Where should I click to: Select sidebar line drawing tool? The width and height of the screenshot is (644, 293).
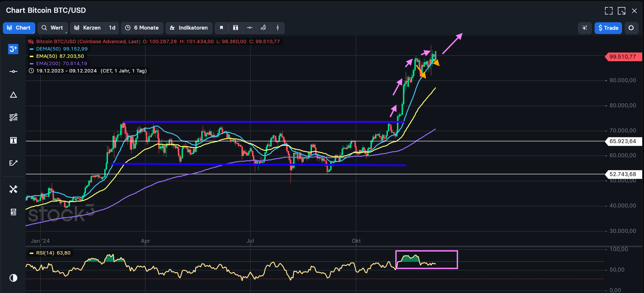coord(13,71)
